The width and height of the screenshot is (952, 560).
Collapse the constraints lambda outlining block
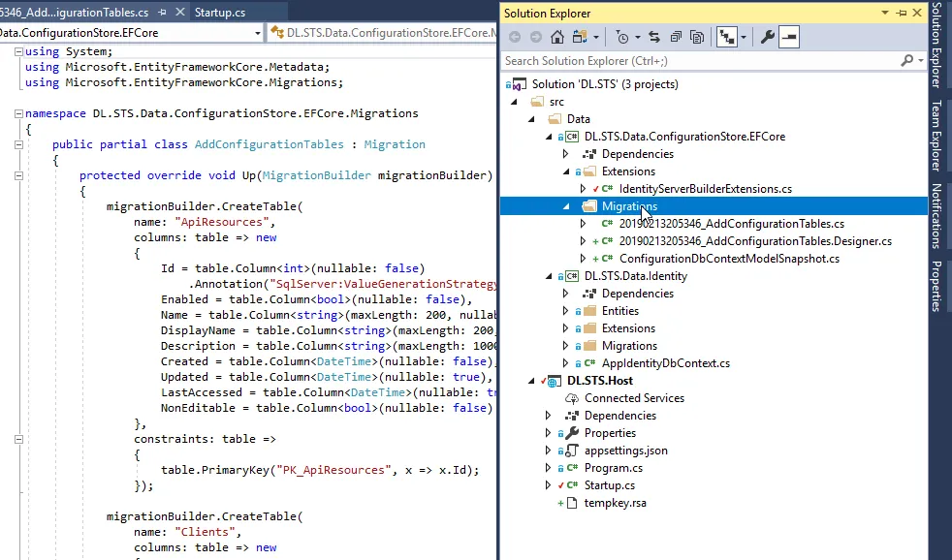point(18,439)
